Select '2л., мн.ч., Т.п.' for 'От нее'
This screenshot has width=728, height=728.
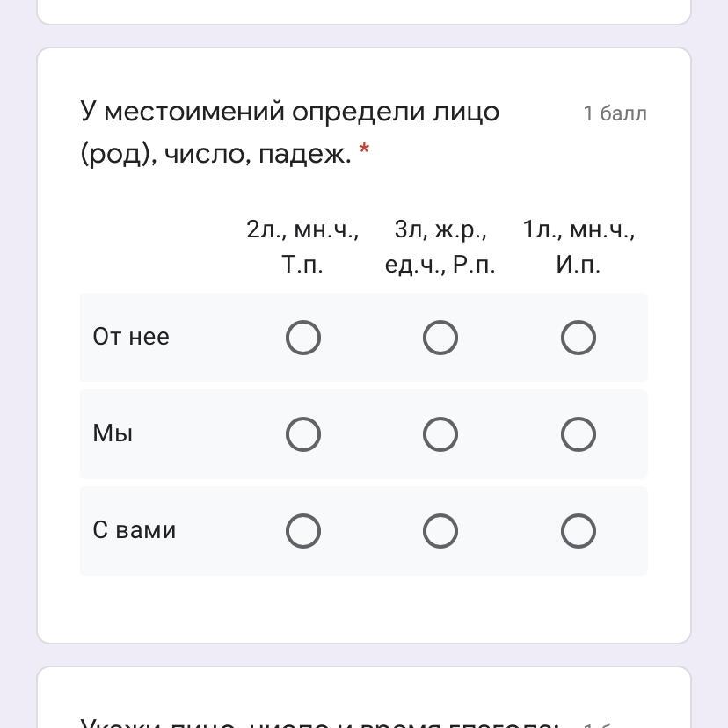click(x=302, y=338)
